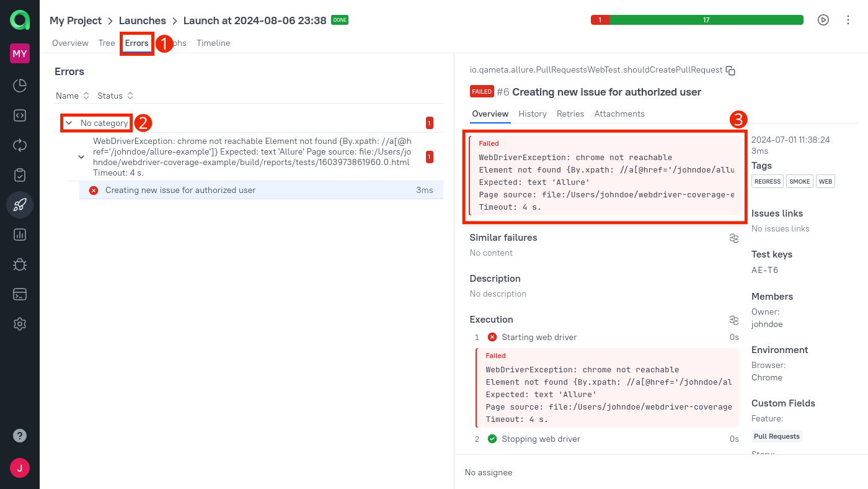The height and width of the screenshot is (489, 868).
Task: Open project settings gear icon
Action: click(x=20, y=324)
